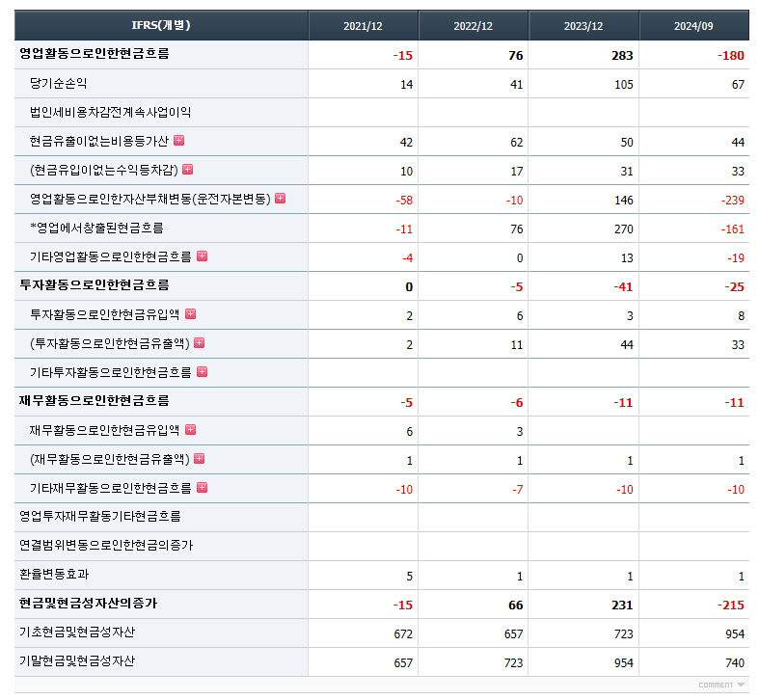Select the 재무활동으로인한현금흐름 row label
This screenshot has width=759, height=700.
[95, 400]
